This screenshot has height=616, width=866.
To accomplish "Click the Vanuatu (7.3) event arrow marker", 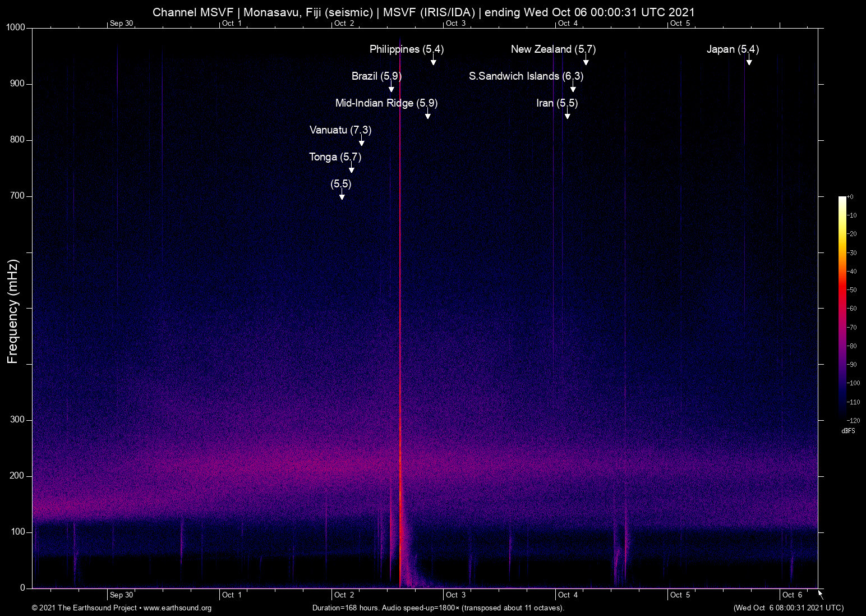I will click(x=362, y=141).
